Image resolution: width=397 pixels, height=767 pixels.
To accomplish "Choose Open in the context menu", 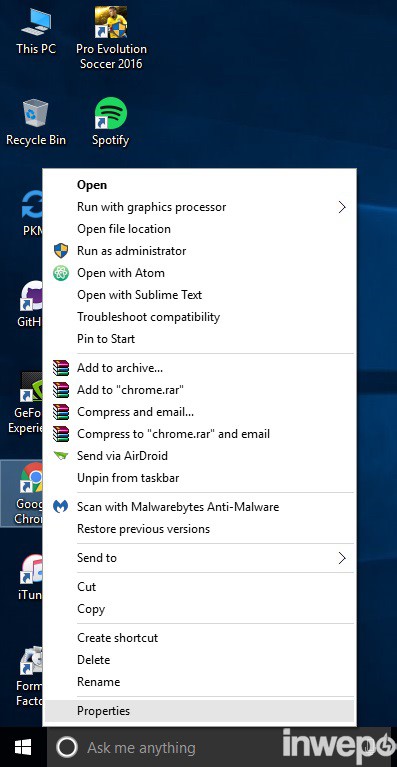I will [199, 185].
